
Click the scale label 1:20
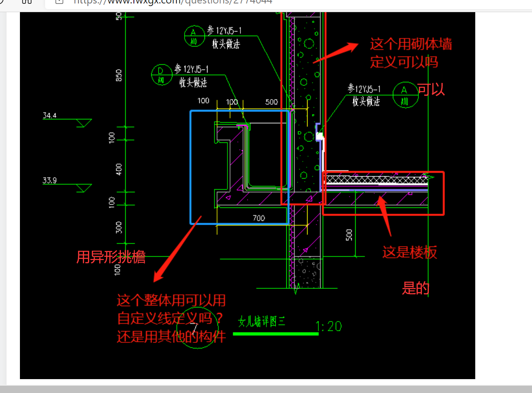click(329, 326)
